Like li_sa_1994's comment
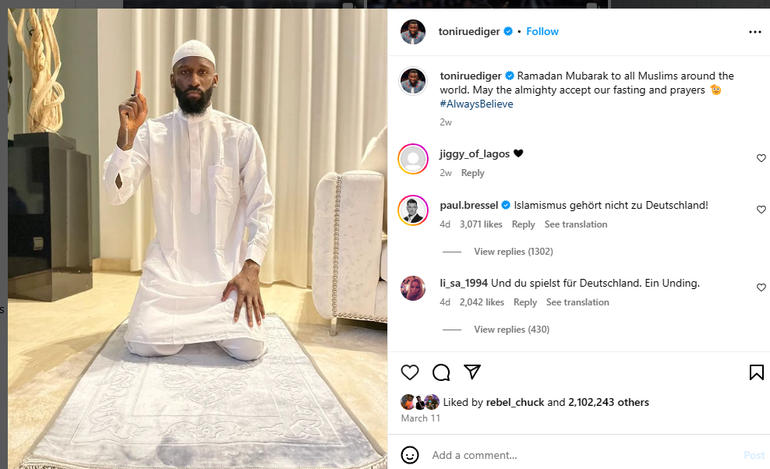Viewport: 770px width, 469px height. pyautogui.click(x=761, y=288)
